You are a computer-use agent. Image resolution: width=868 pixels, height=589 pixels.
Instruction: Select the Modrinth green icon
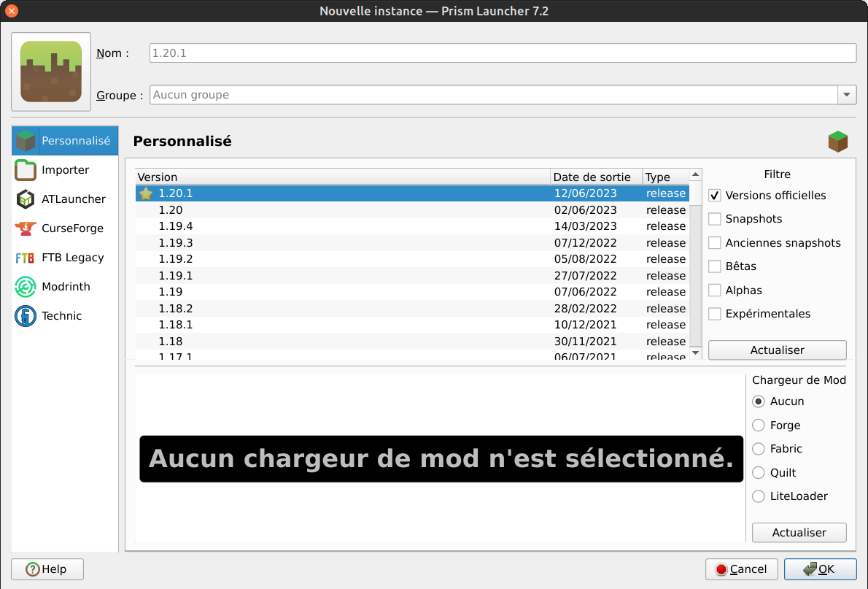tap(26, 287)
